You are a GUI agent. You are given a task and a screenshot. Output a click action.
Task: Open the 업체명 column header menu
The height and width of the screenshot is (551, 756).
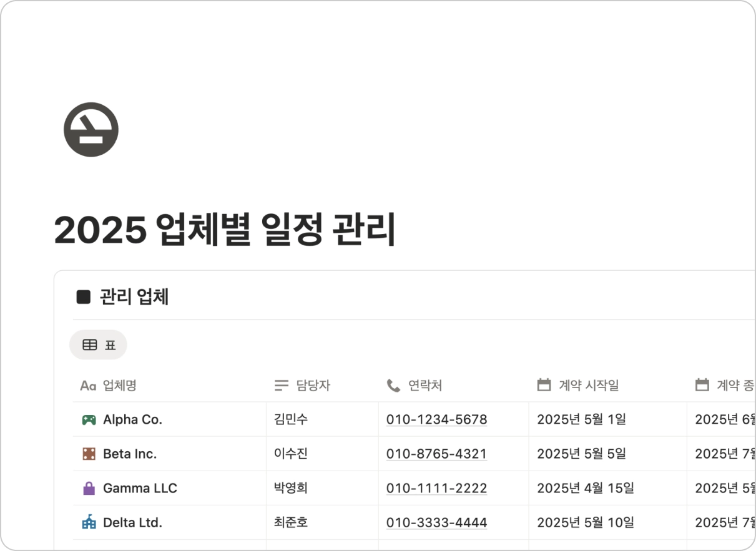[120, 386]
